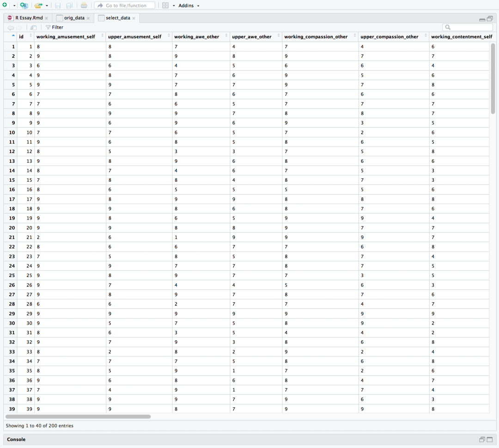This screenshot has height=448, width=499.
Task: Minimize the source pane
Action: [482, 19]
